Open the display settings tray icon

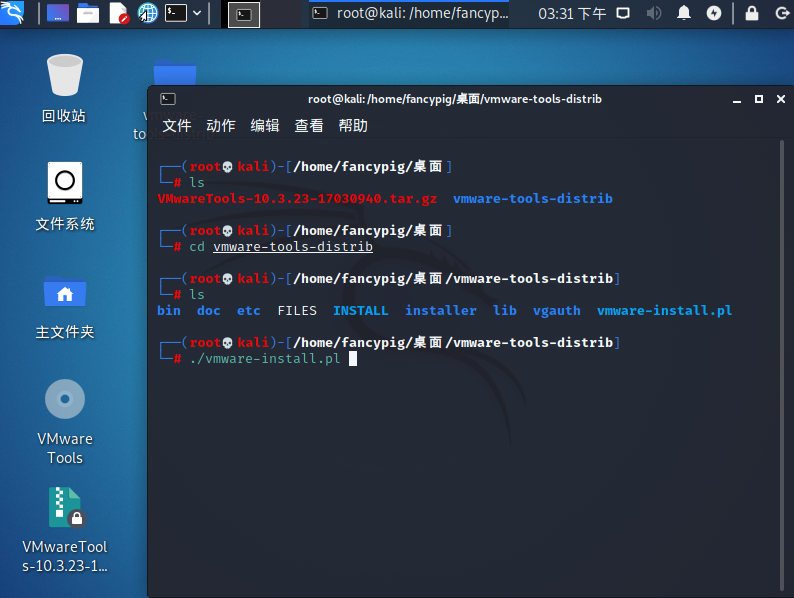coord(623,13)
